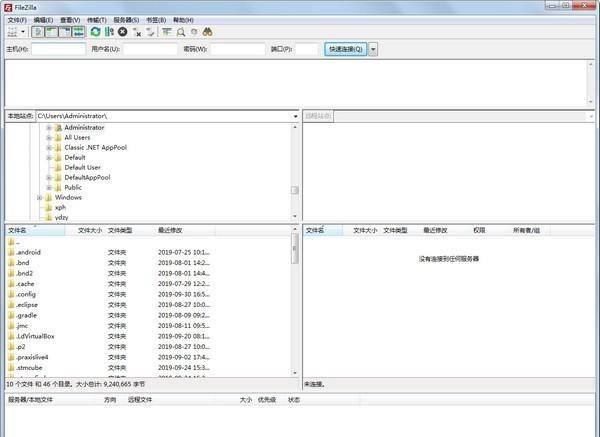Select the .LdVirtualBox folder icon

[x=11, y=336]
